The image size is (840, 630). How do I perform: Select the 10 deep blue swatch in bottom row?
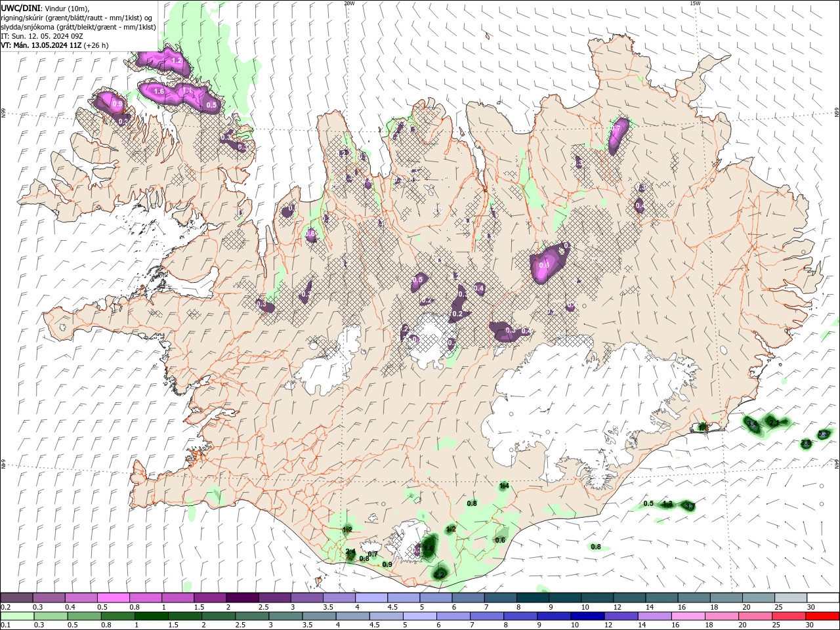pos(587,616)
